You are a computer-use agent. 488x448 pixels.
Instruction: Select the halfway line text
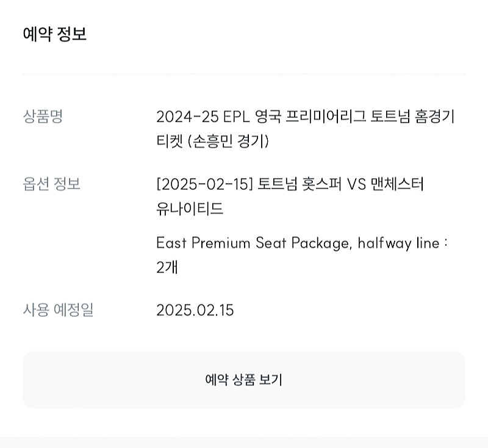[x=399, y=243]
